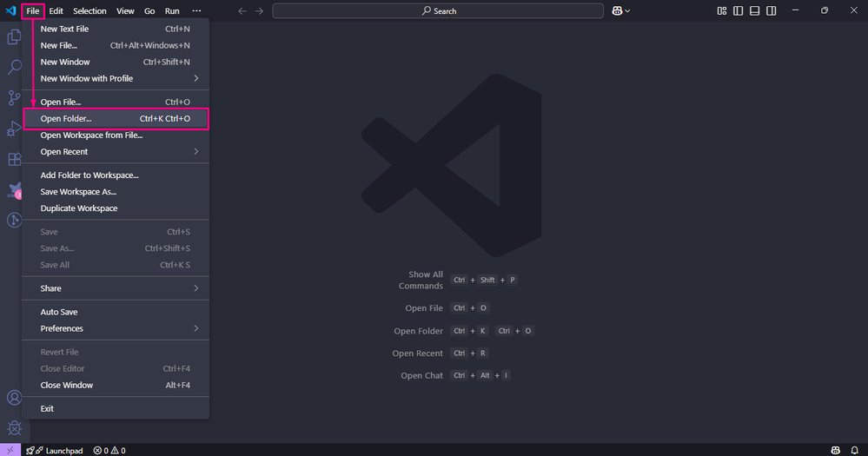
Task: Choose Close Window entry
Action: (x=116, y=385)
